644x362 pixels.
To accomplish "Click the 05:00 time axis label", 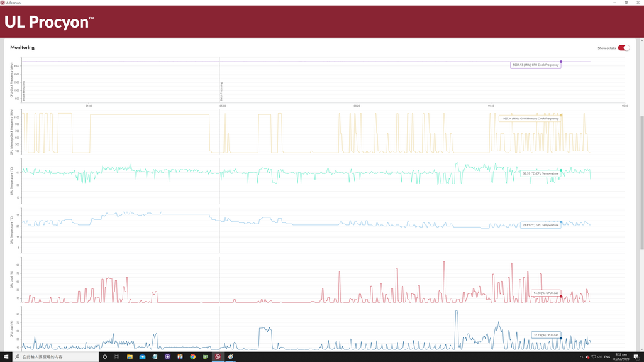I will [223, 106].
